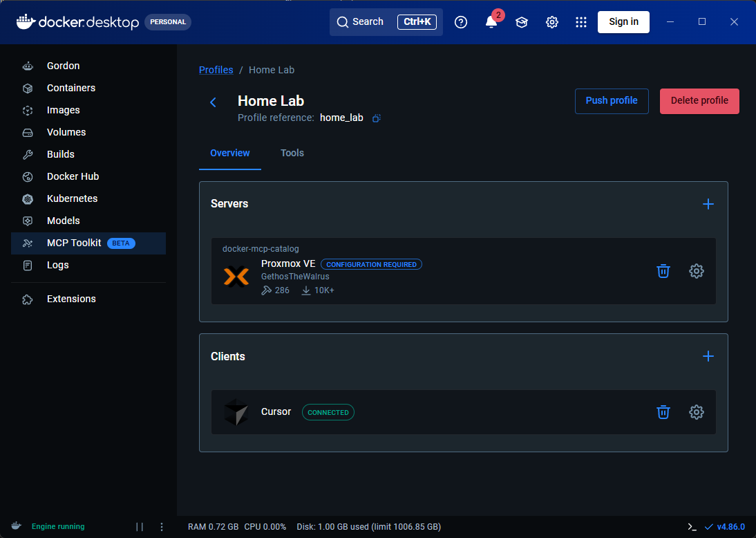Click the Volumes drive icon

(28, 133)
